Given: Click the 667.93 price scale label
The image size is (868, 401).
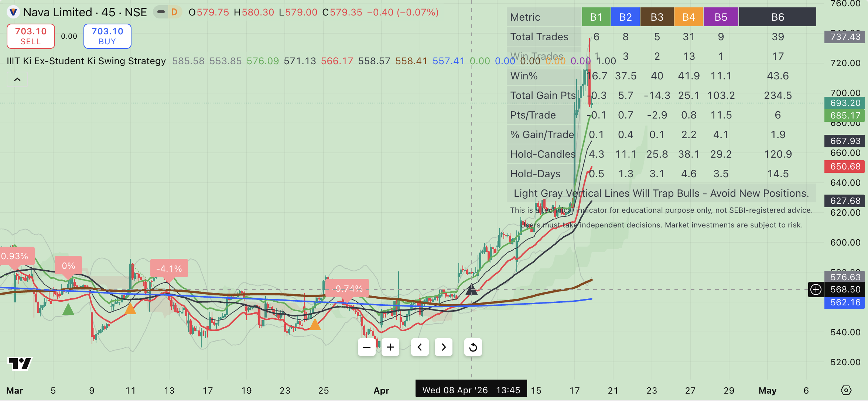Looking at the screenshot, I should tap(845, 141).
